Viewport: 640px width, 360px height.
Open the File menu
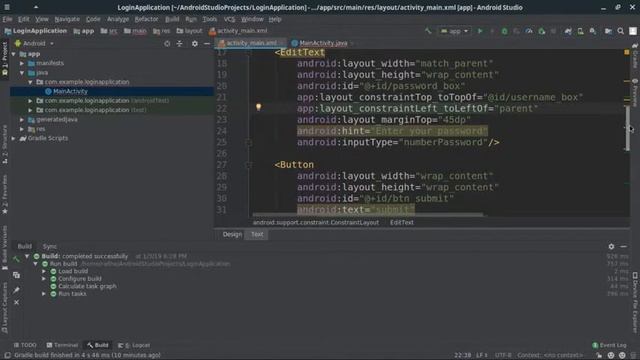click(7, 19)
